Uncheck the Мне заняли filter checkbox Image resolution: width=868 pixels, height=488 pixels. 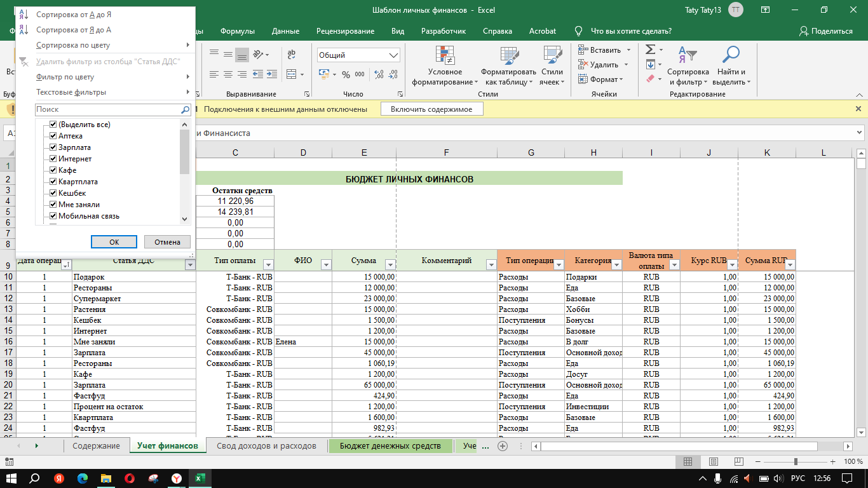point(53,205)
